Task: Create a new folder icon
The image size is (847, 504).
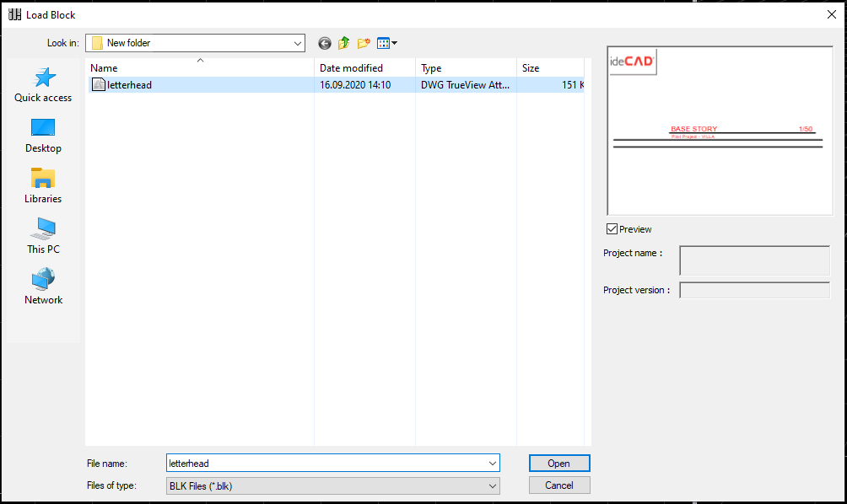Action: coord(364,43)
